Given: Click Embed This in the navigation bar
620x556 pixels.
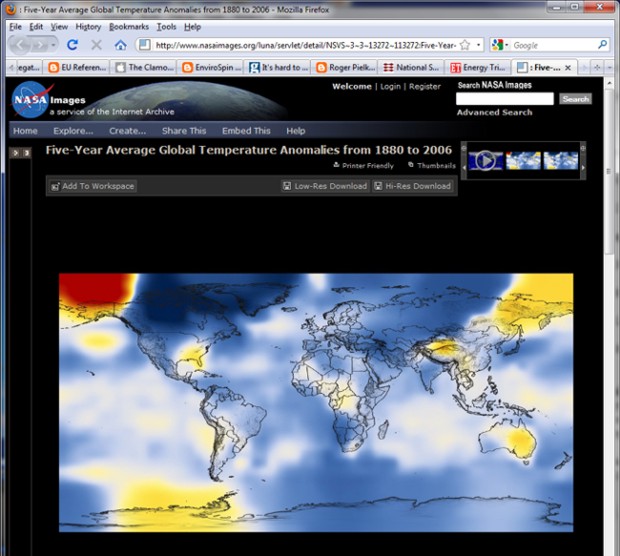Looking at the screenshot, I should [246, 131].
